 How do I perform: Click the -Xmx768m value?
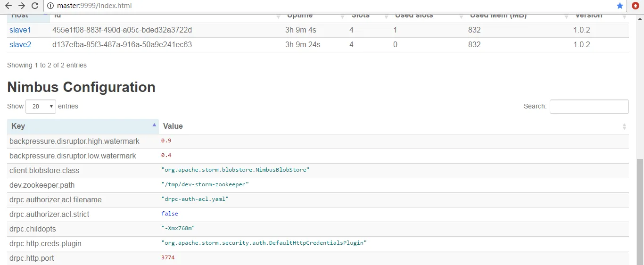[x=178, y=228]
